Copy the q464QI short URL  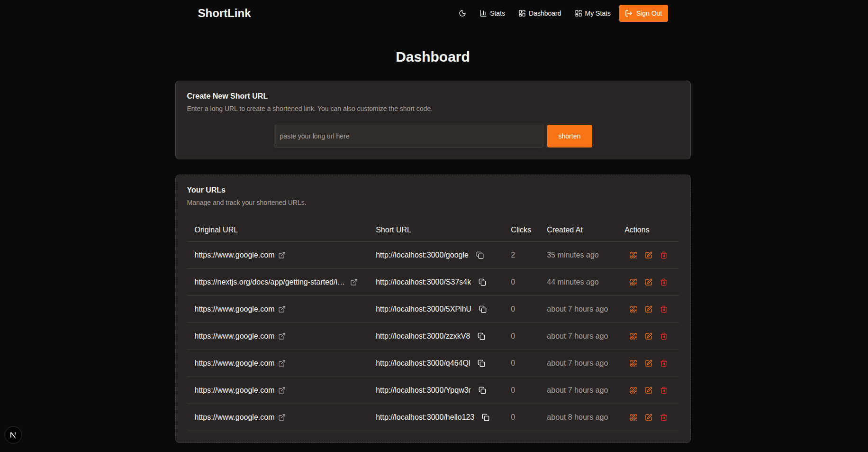point(481,363)
